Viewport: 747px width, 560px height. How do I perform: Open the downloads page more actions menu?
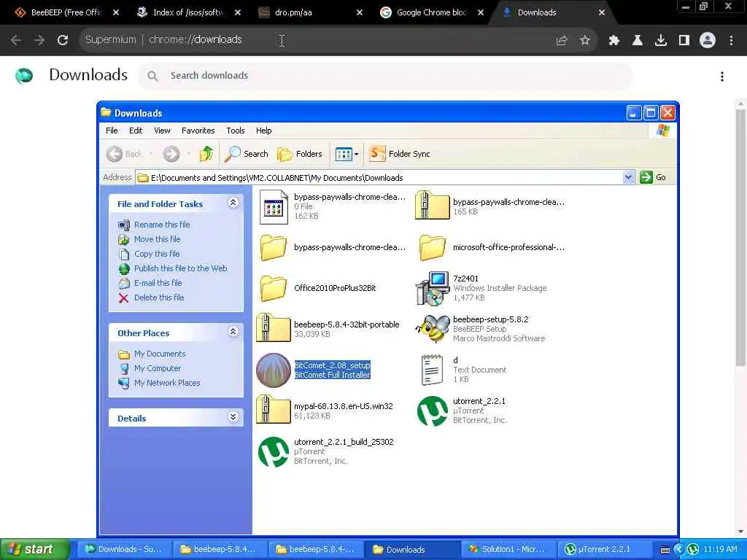722,76
